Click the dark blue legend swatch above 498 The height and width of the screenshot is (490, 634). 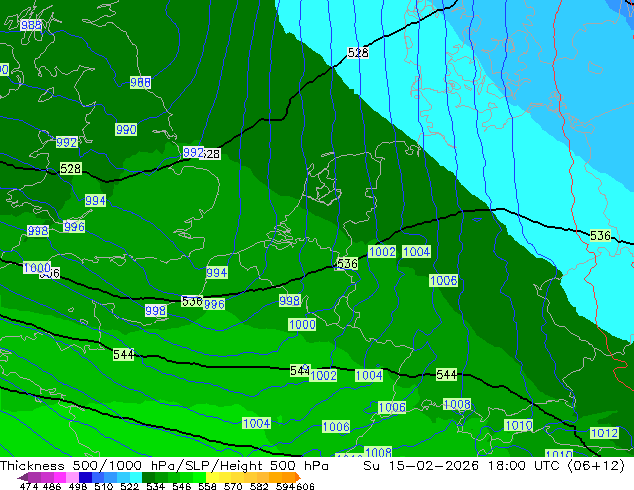tap(85, 477)
